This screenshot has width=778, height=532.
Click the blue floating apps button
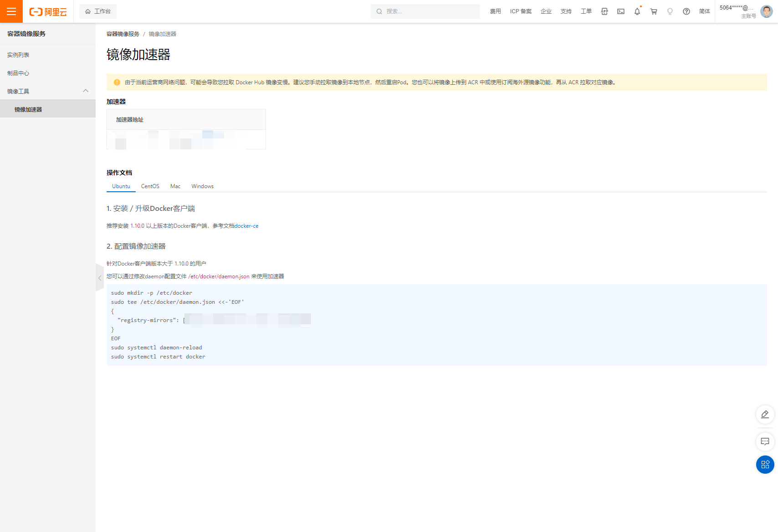tap(765, 465)
